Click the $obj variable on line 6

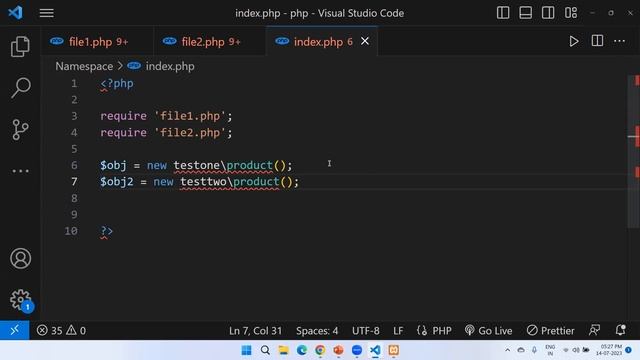pos(113,165)
